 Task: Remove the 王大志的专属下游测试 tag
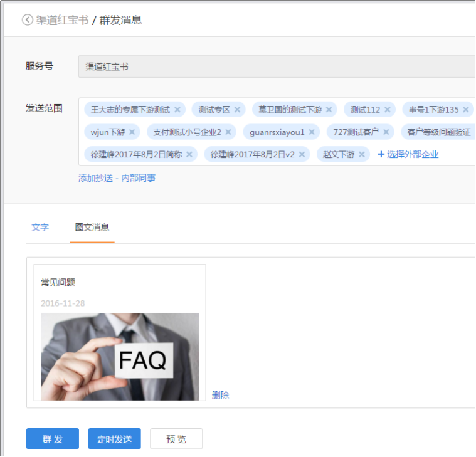(177, 110)
